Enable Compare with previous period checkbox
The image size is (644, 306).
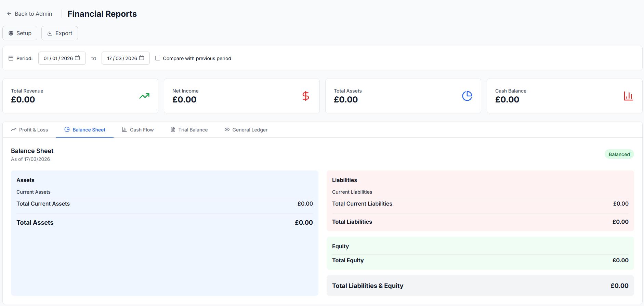(x=158, y=58)
